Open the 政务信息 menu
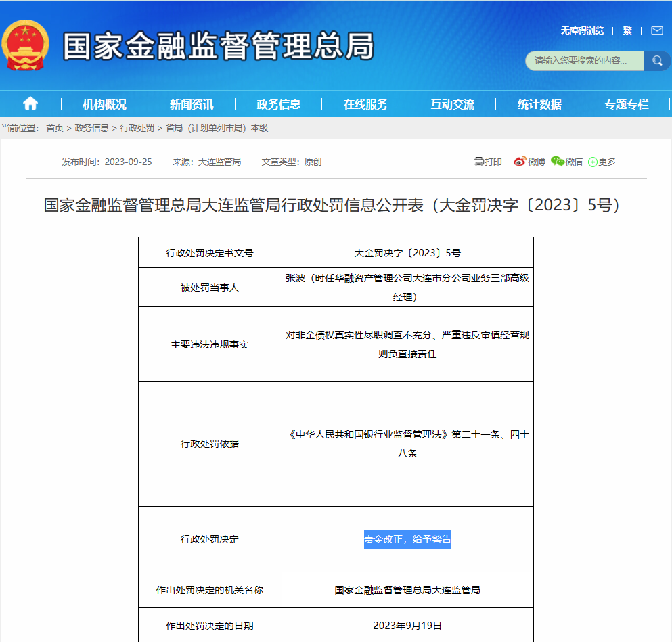Image resolution: width=672 pixels, height=642 pixels. pos(279,104)
